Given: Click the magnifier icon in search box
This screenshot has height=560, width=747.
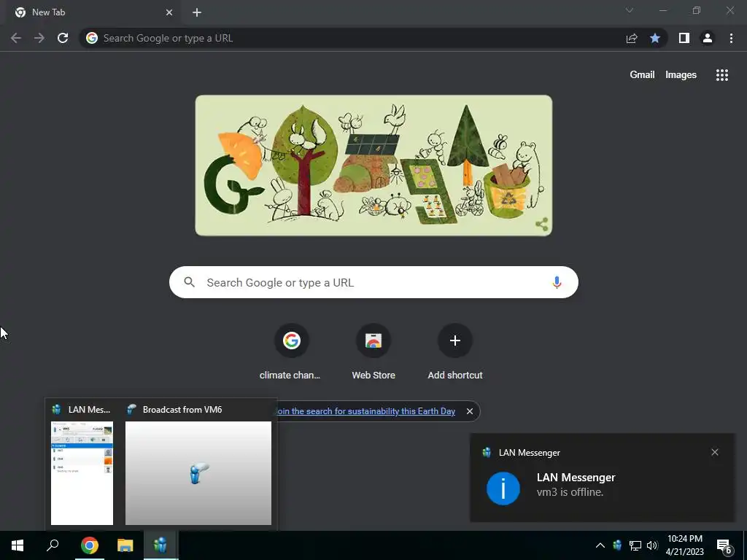Looking at the screenshot, I should (x=190, y=282).
